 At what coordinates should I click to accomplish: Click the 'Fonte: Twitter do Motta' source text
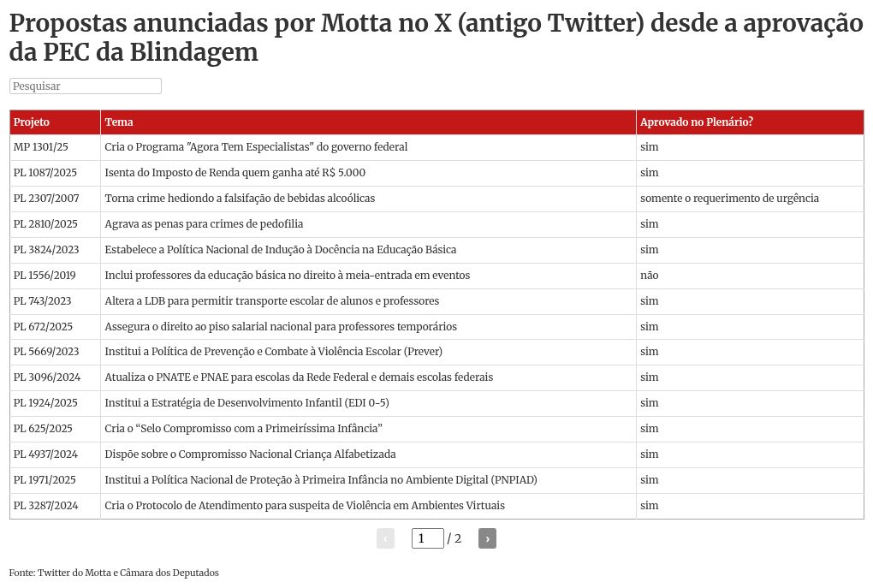click(x=114, y=572)
